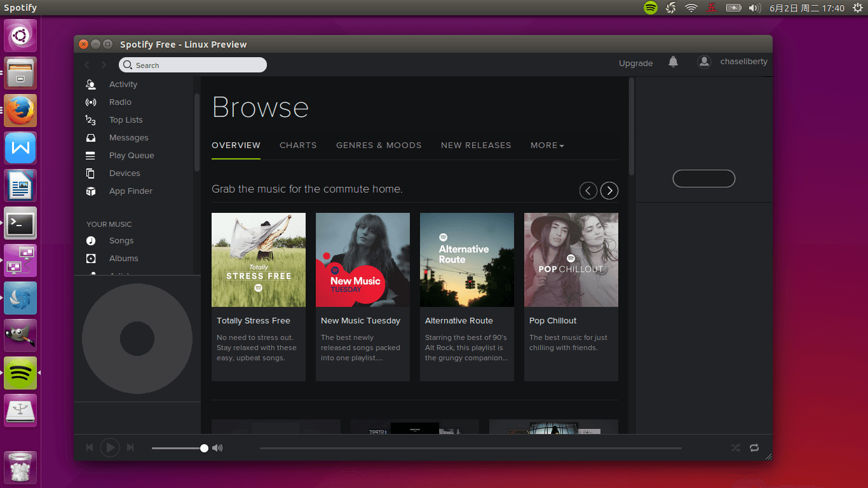Click the Play button in player bar
Screen dimensions: 868x488
(110, 448)
